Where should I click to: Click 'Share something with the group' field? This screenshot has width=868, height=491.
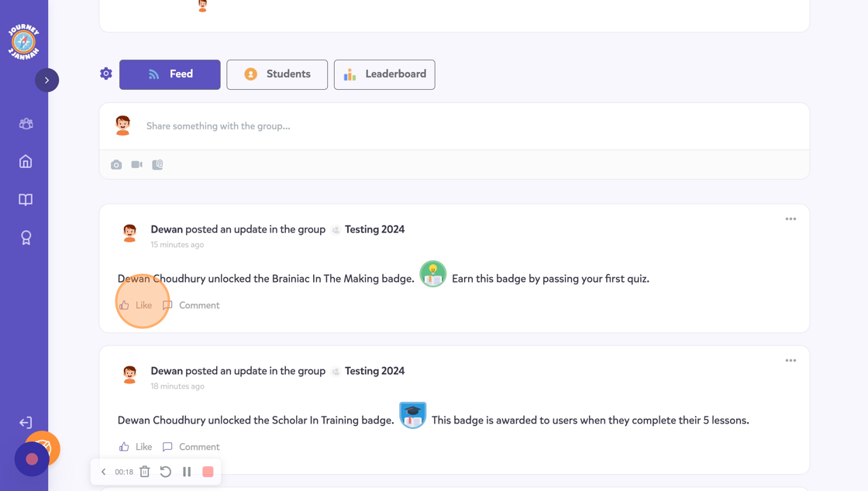click(454, 126)
